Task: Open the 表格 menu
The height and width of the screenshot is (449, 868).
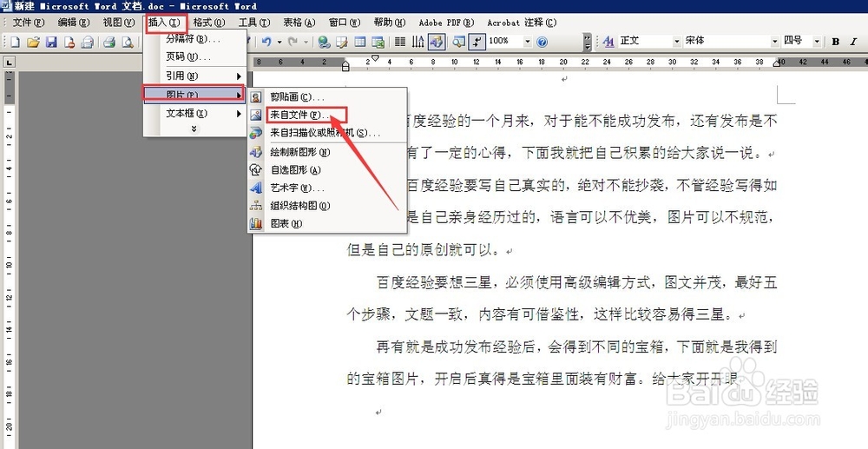Action: point(299,23)
